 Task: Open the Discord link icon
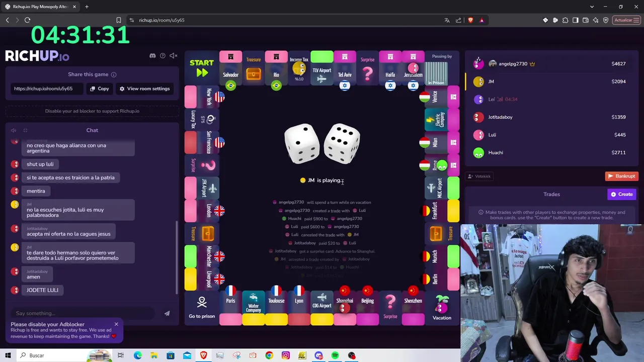152,56
